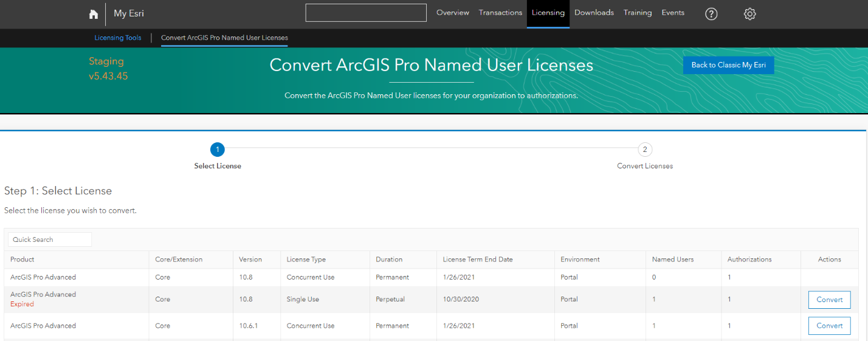Open the settings gear icon

(x=749, y=13)
